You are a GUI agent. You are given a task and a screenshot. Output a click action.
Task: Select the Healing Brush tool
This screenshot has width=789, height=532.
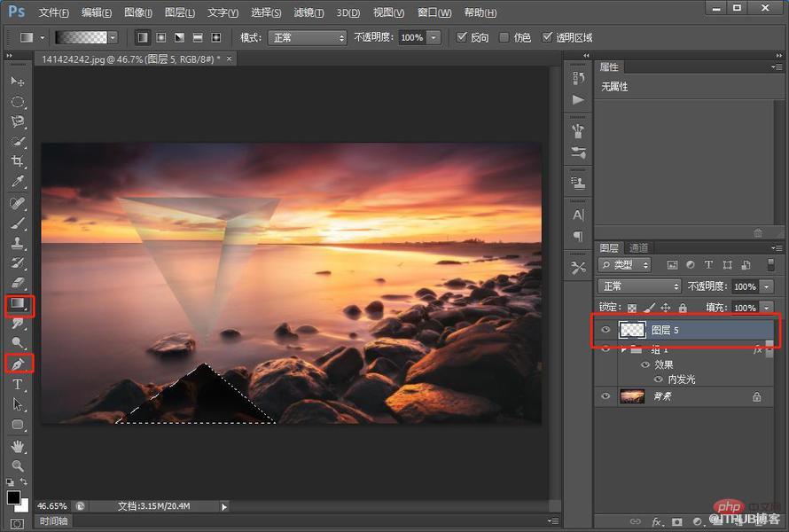click(x=17, y=203)
